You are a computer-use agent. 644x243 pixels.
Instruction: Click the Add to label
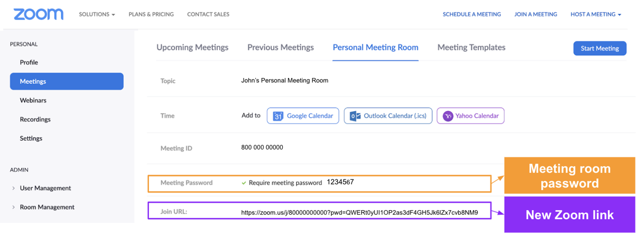click(x=251, y=115)
